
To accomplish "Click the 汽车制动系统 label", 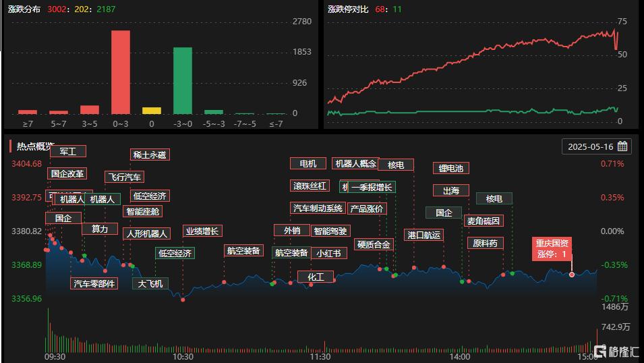I will click(318, 208).
